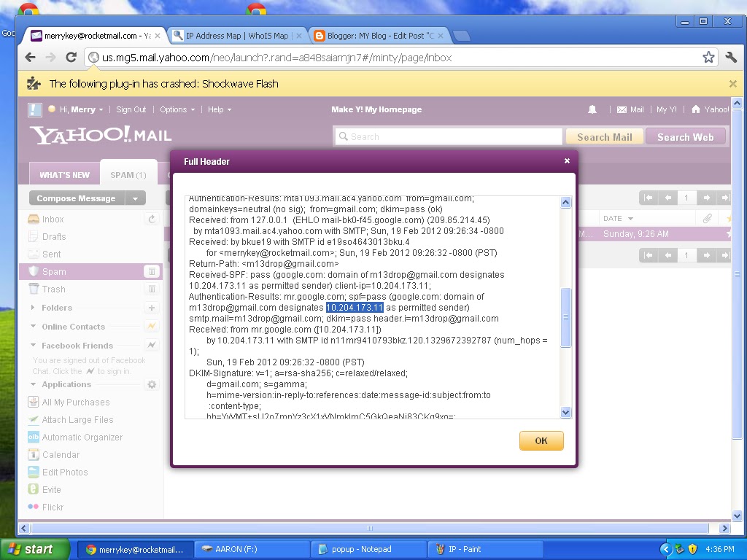The width and height of the screenshot is (747, 560).
Task: Open the Evite application
Action: point(52,489)
